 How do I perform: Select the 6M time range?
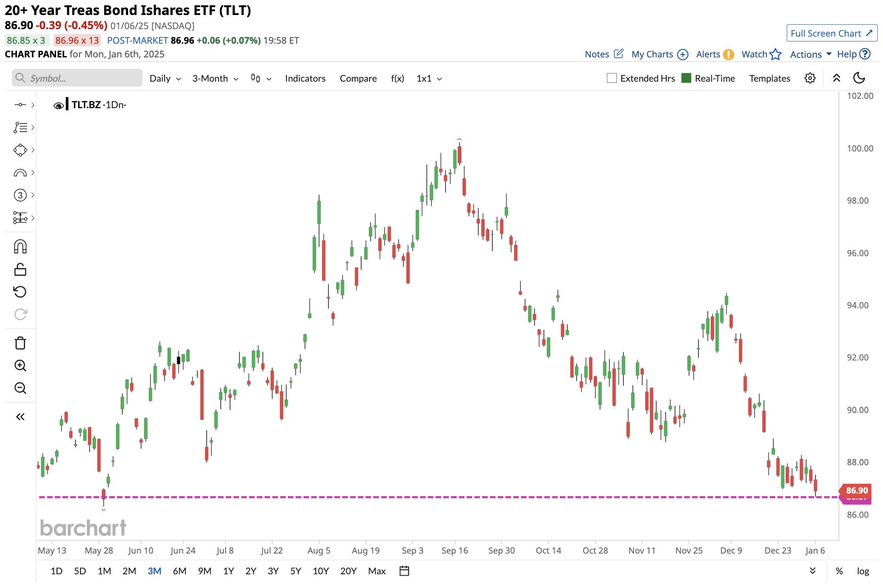click(x=179, y=571)
